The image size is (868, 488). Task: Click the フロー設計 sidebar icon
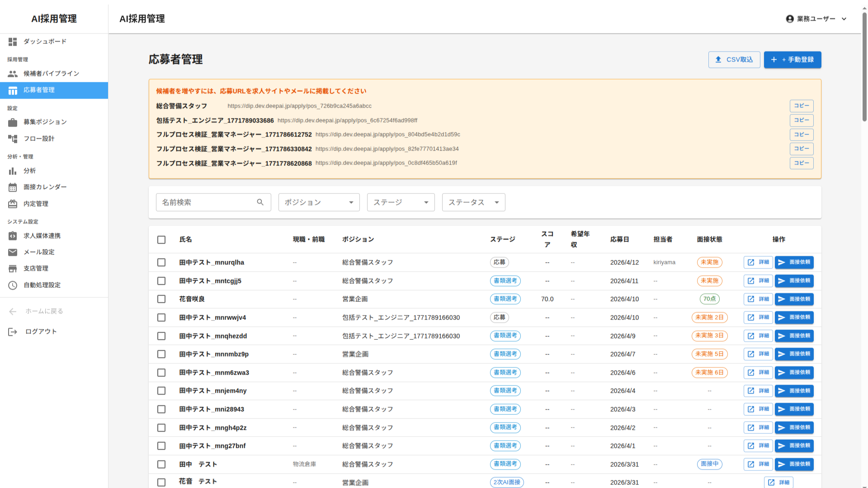(x=13, y=139)
